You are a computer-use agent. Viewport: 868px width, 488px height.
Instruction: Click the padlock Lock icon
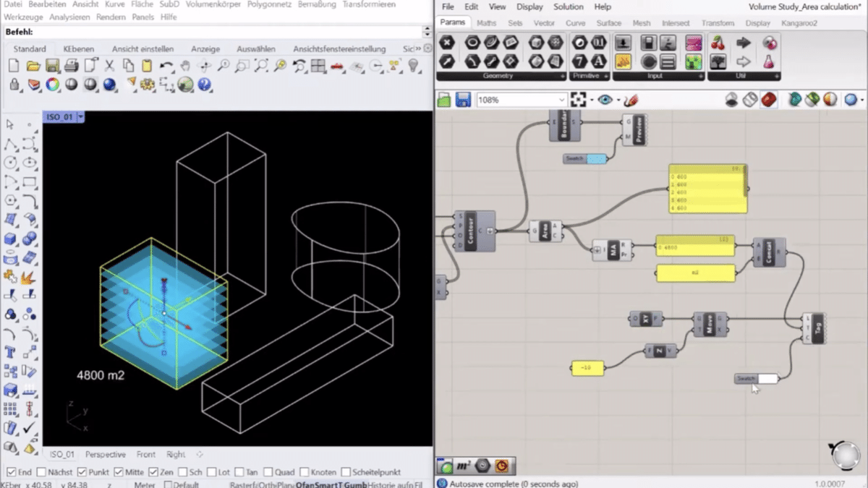coord(14,85)
